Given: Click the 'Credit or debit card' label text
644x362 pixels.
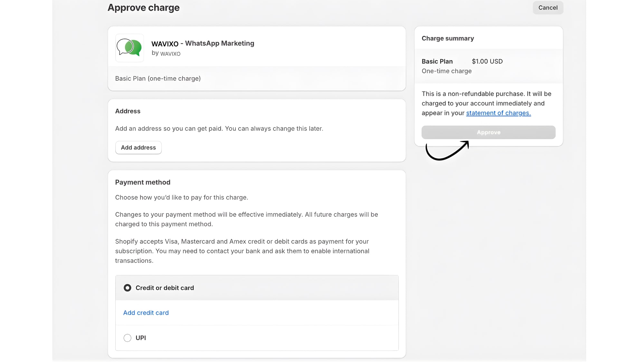Looking at the screenshot, I should 165,288.
